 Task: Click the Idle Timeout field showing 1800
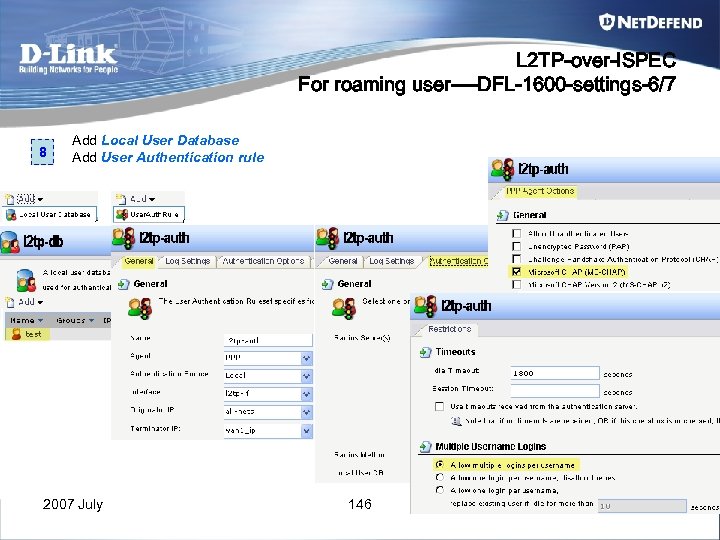555,373
